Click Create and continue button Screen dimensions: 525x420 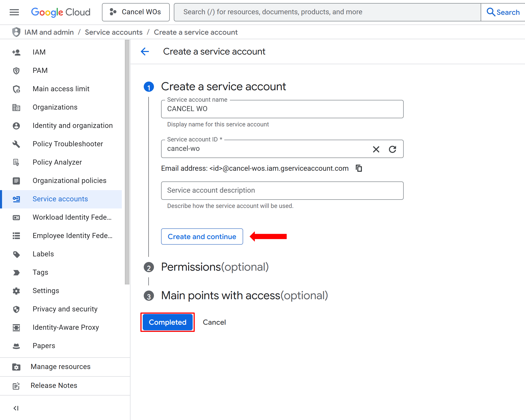[x=202, y=237]
